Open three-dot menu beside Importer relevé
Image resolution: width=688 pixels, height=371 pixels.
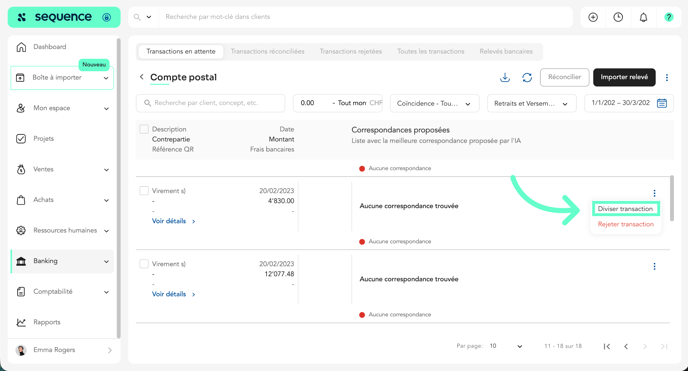tap(666, 78)
